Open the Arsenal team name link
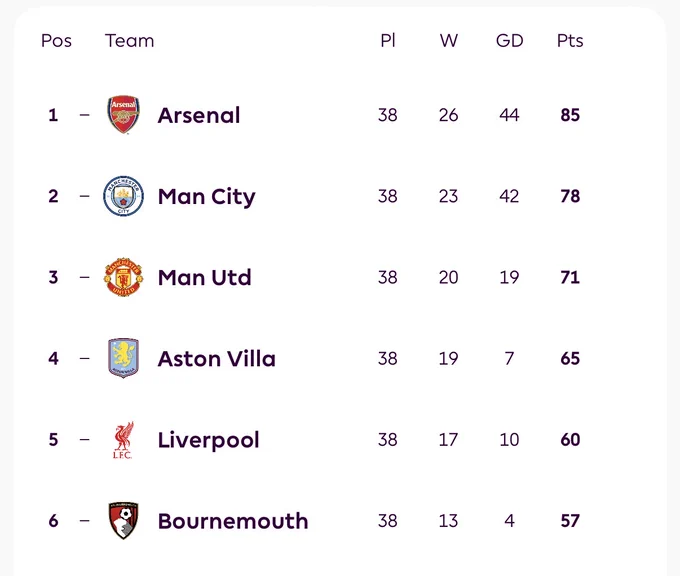Image resolution: width=680 pixels, height=576 pixels. (x=199, y=115)
